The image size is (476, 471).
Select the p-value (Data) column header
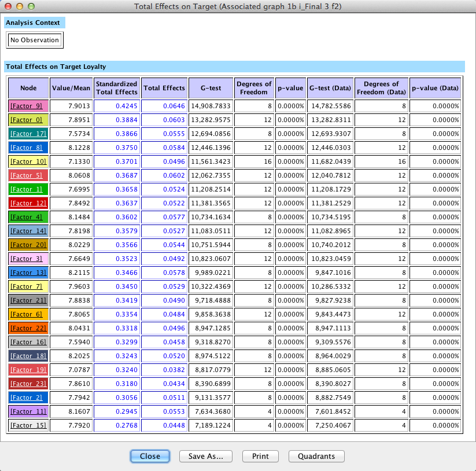[x=435, y=88]
